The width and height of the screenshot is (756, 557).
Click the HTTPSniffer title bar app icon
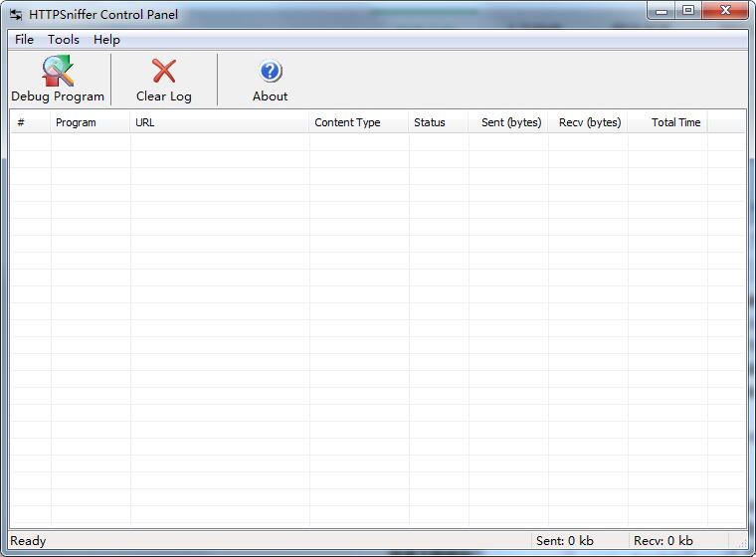pyautogui.click(x=16, y=14)
